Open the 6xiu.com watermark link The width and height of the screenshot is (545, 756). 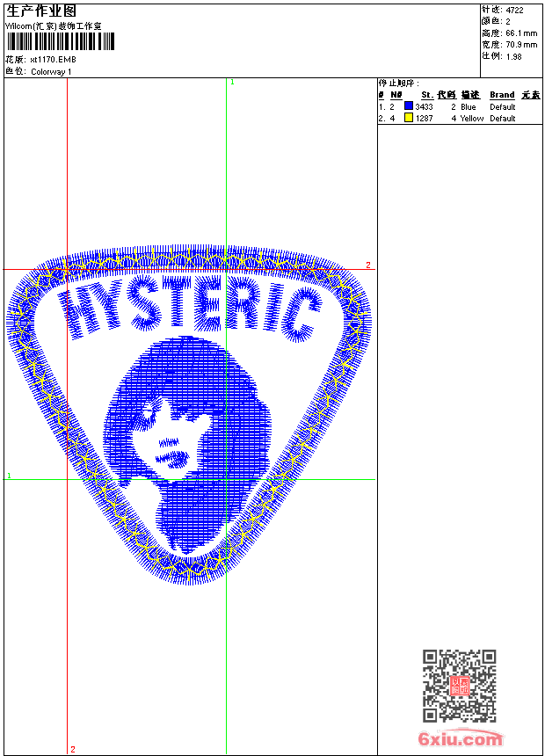[461, 739]
